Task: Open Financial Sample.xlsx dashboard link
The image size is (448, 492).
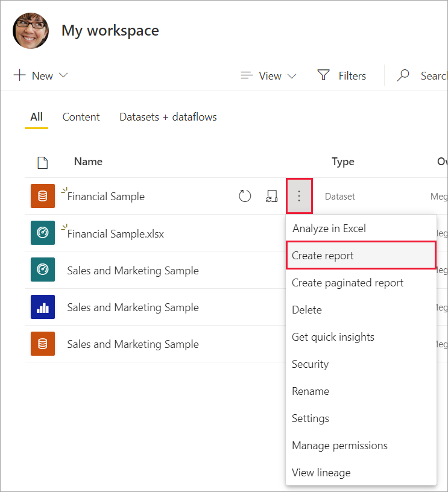Action: 115,233
